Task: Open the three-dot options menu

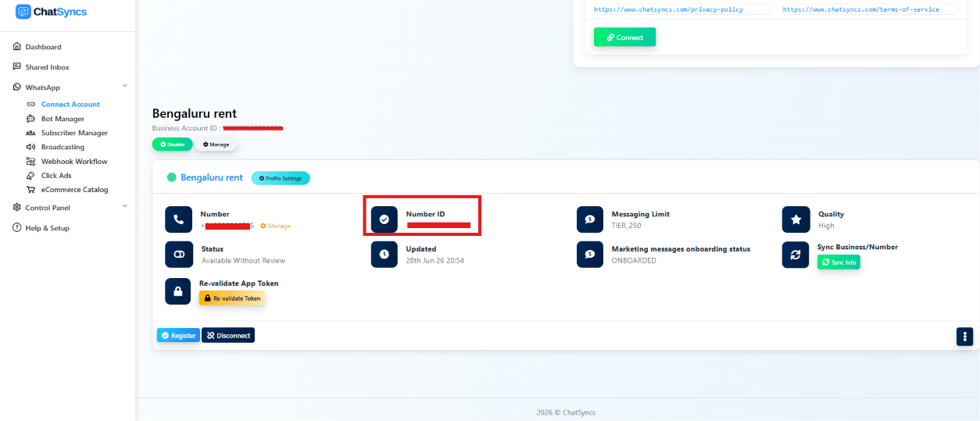Action: point(964,337)
